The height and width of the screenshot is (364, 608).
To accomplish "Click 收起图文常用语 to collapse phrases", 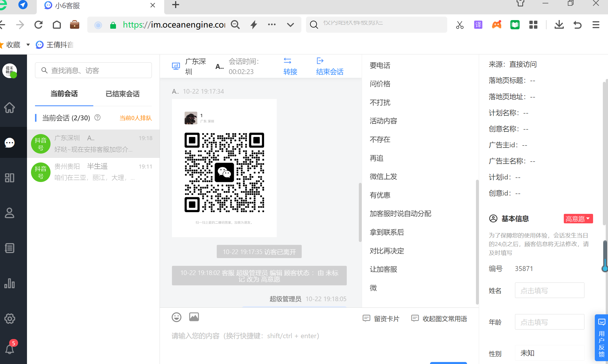I will coord(439,319).
